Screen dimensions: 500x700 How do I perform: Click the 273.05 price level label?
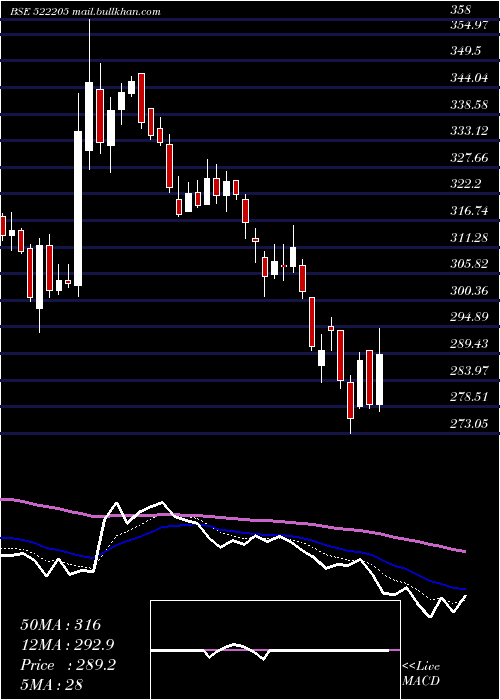469,423
